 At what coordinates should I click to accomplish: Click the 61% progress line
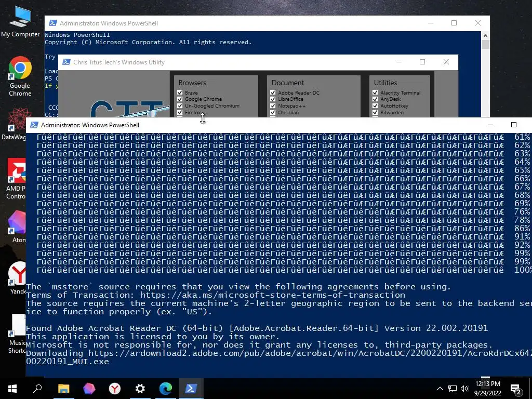284,137
